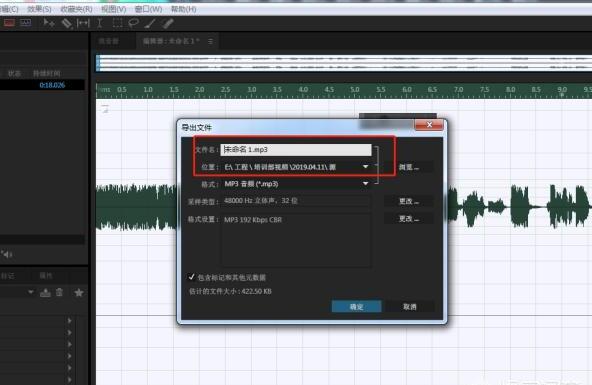The image size is (592, 385).
Task: Open the 帮助(H) menu
Action: point(183,9)
